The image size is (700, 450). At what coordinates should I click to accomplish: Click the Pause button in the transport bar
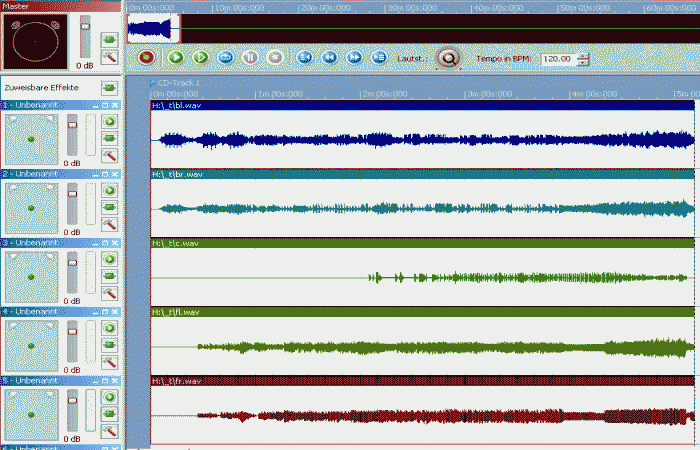point(250,58)
